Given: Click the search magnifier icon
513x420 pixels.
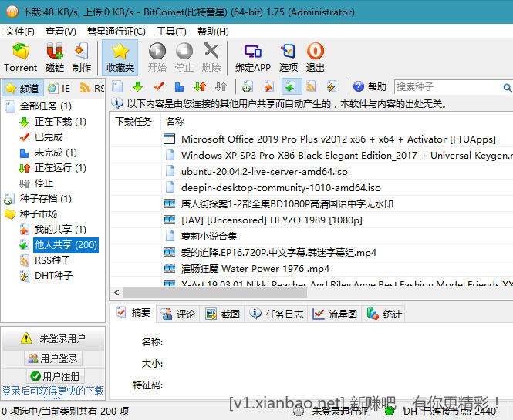Looking at the screenshot, I should pos(507,87).
